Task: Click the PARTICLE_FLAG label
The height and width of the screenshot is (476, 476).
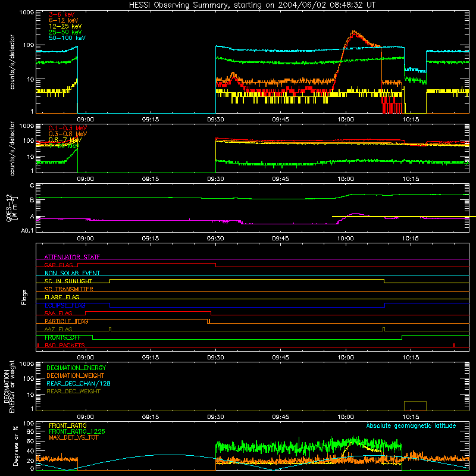Action: pyautogui.click(x=67, y=321)
